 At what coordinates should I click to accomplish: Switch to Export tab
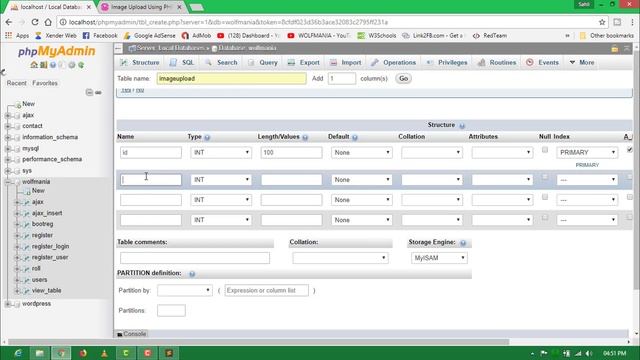(x=304, y=62)
